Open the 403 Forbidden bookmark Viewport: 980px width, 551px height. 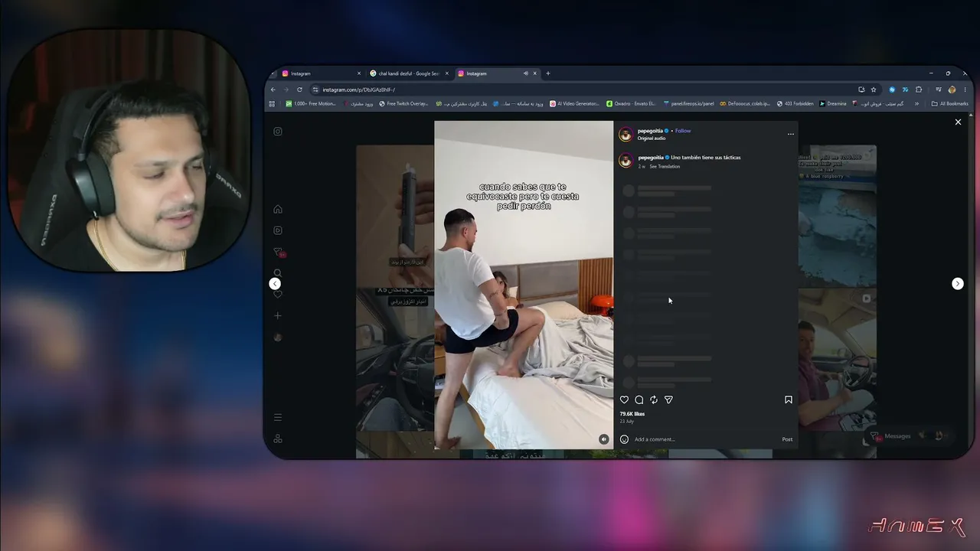(795, 103)
